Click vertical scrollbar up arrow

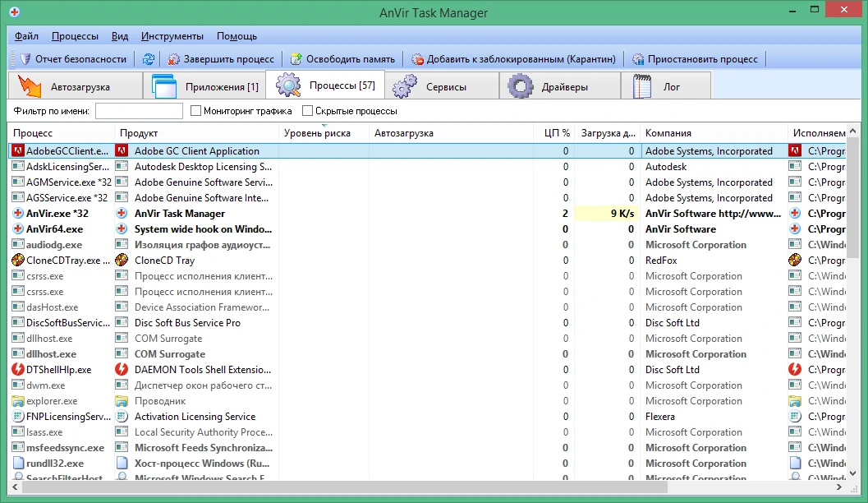click(x=852, y=132)
